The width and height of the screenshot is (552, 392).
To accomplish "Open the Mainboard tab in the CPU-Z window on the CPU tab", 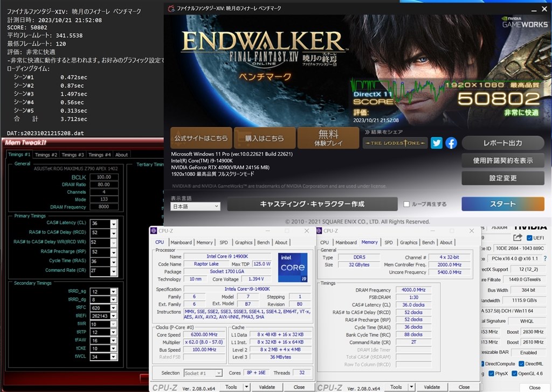I will (x=181, y=242).
